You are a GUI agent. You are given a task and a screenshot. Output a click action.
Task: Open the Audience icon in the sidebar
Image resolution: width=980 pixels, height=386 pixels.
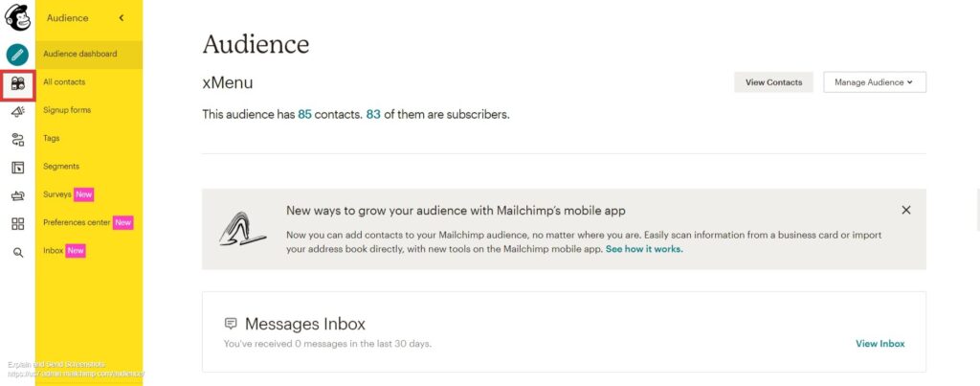(x=17, y=83)
